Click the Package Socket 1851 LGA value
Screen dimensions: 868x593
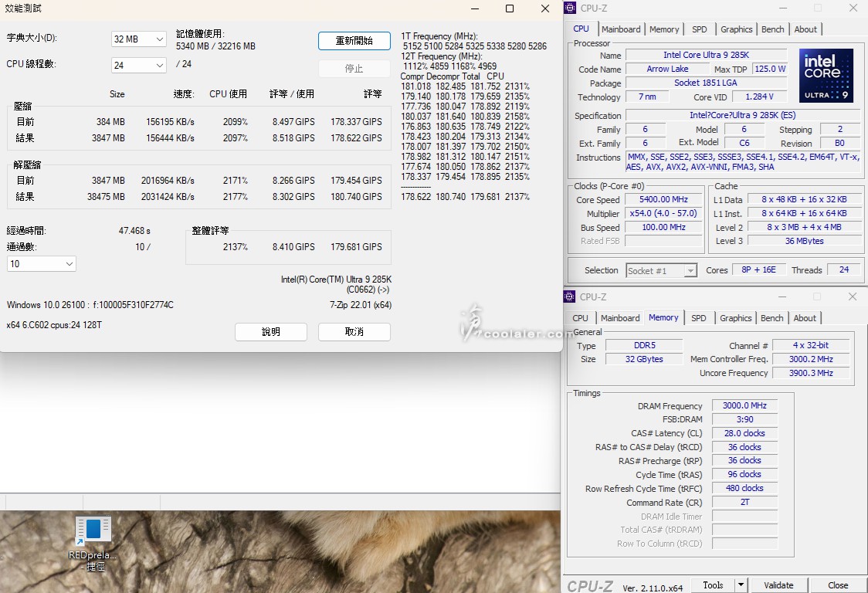point(706,83)
